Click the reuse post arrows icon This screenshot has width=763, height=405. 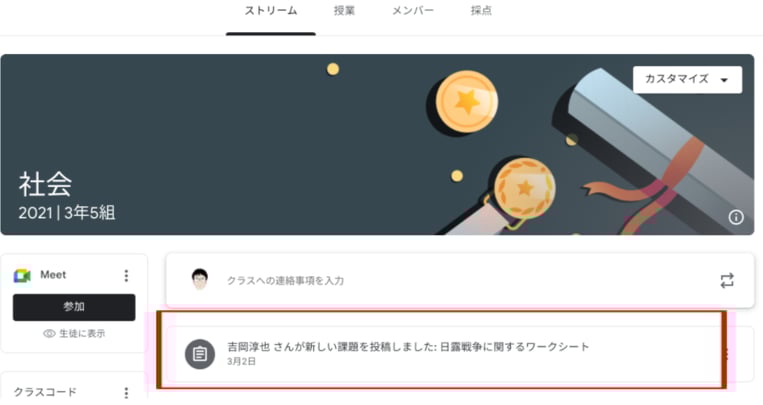[727, 280]
